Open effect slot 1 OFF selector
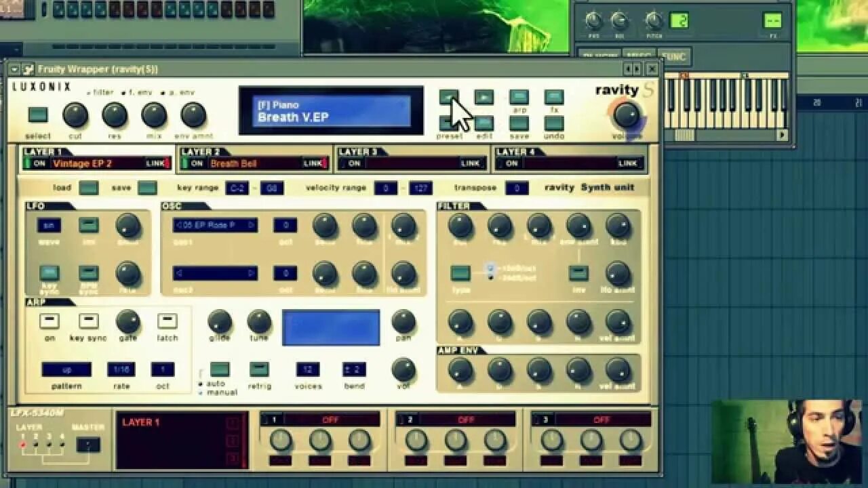Image resolution: width=868 pixels, height=488 pixels. (331, 420)
